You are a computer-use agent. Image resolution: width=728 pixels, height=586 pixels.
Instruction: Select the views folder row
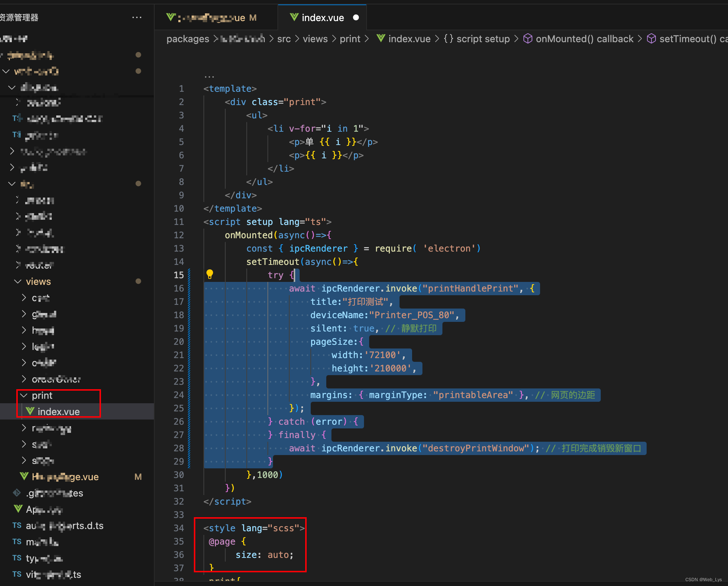click(77, 282)
